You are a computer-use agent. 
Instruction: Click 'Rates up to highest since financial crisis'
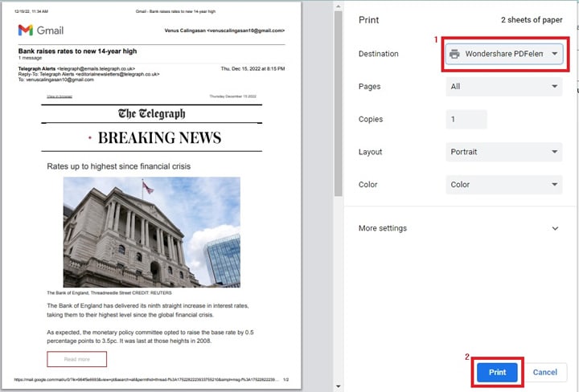(118, 166)
